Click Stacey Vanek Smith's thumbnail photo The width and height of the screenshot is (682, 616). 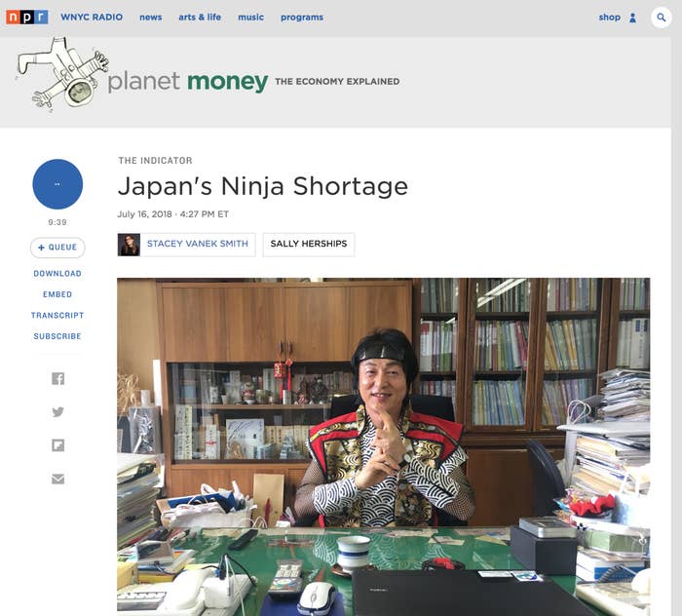pyautogui.click(x=129, y=245)
